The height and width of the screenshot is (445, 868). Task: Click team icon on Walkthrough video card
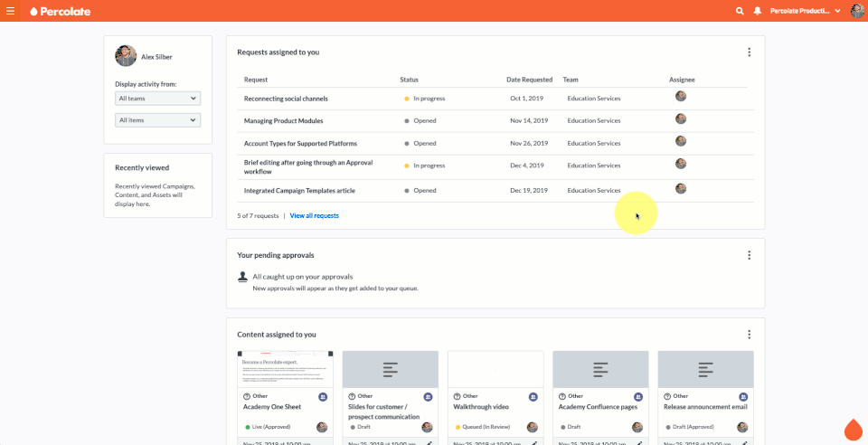[533, 397]
